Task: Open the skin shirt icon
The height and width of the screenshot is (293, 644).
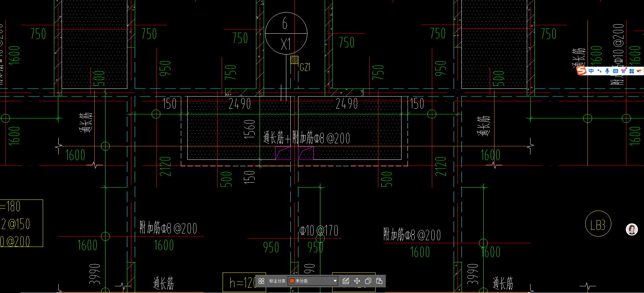Action: tap(623, 71)
